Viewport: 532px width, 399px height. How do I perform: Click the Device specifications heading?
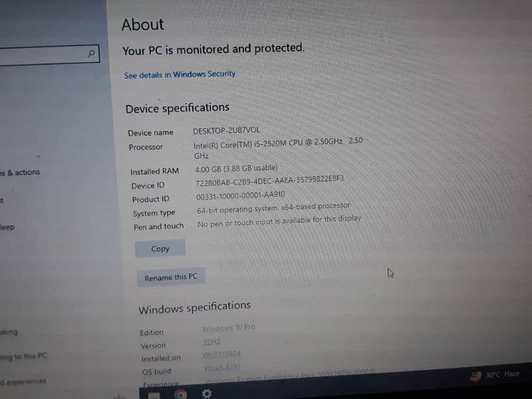tap(178, 108)
